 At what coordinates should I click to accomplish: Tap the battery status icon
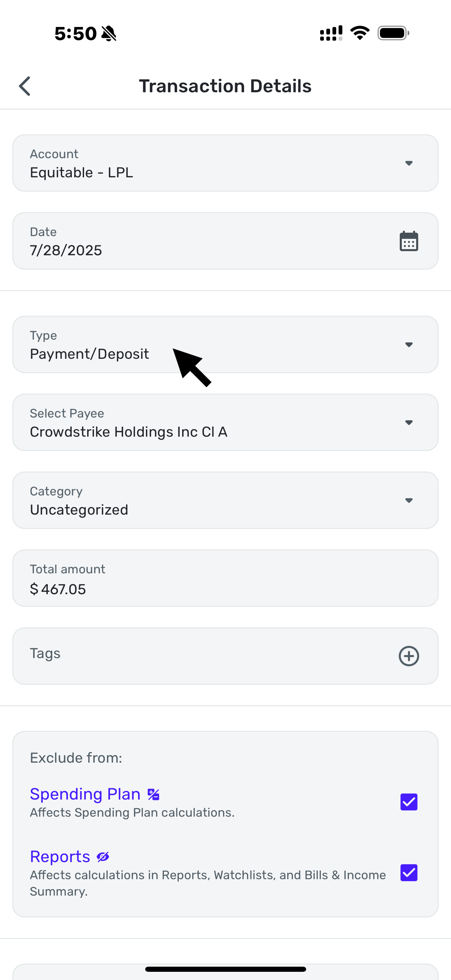tap(393, 33)
